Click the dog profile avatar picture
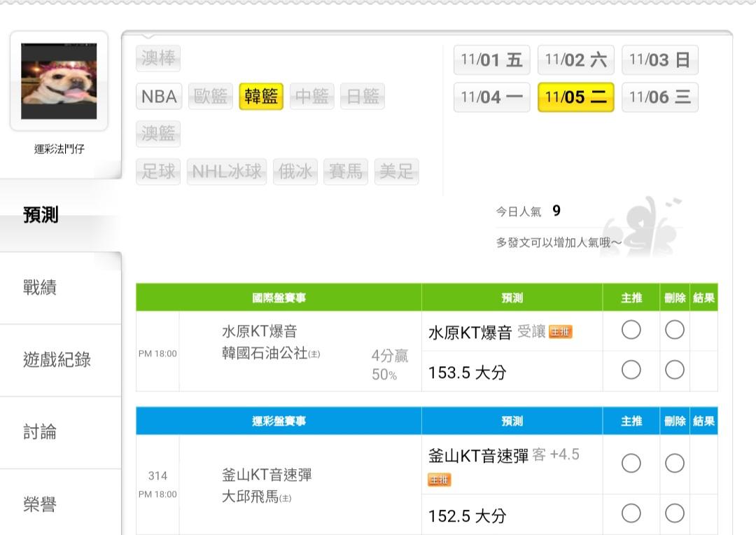 59,81
